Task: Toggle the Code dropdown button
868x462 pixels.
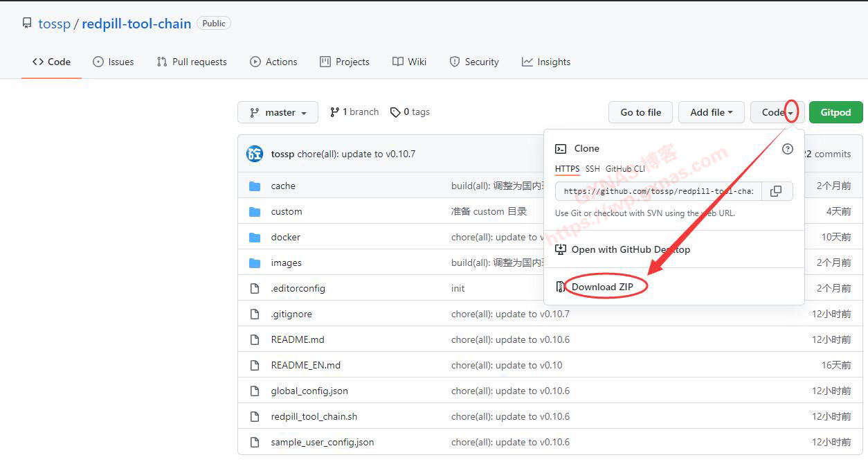Action: (x=777, y=112)
